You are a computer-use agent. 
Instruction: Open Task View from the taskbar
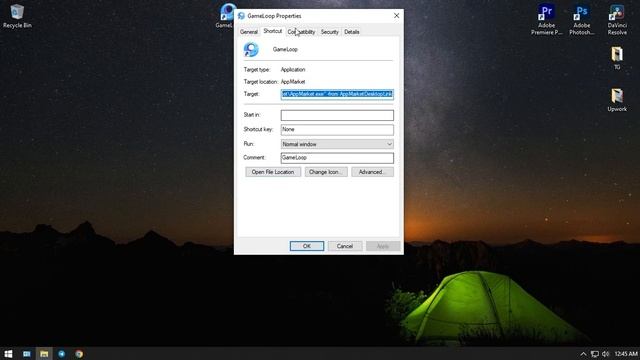tap(27, 353)
